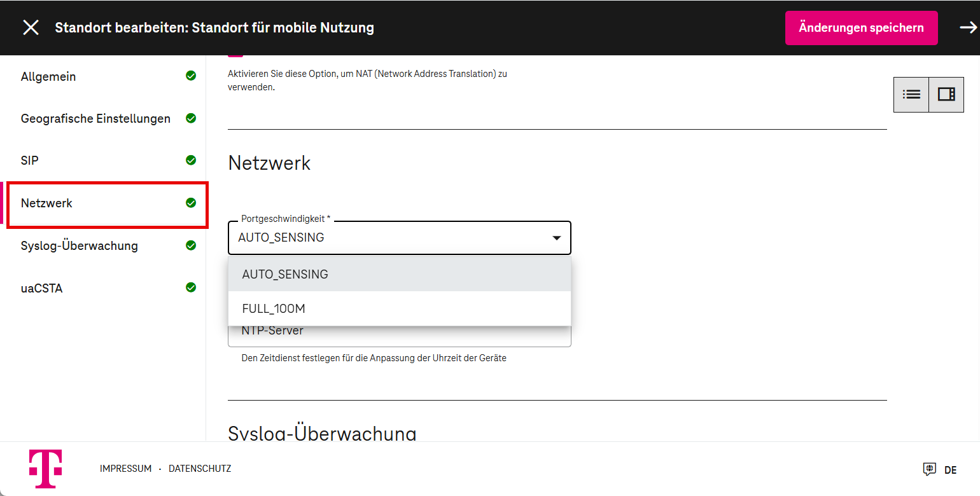Click into the NTP-Server input field
This screenshot has height=496, width=980.
pos(399,336)
